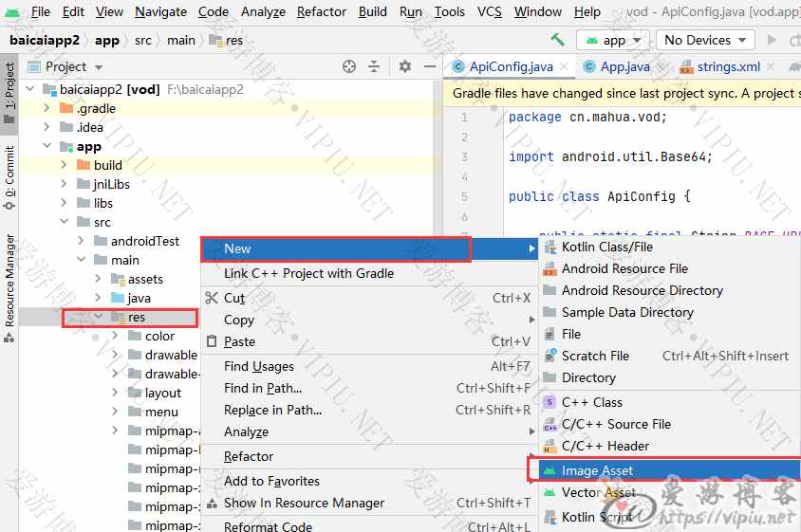Click Link C++ Project with Gradle
Image resolution: width=801 pixels, height=532 pixels.
pyautogui.click(x=370, y=274)
